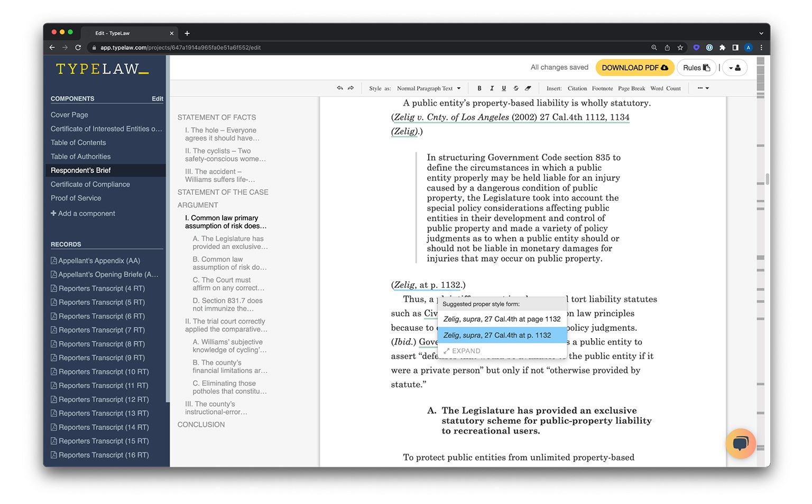812x504 pixels.
Task: Jump to STATEMENT OF THE CASE heading
Action: pos(223,192)
